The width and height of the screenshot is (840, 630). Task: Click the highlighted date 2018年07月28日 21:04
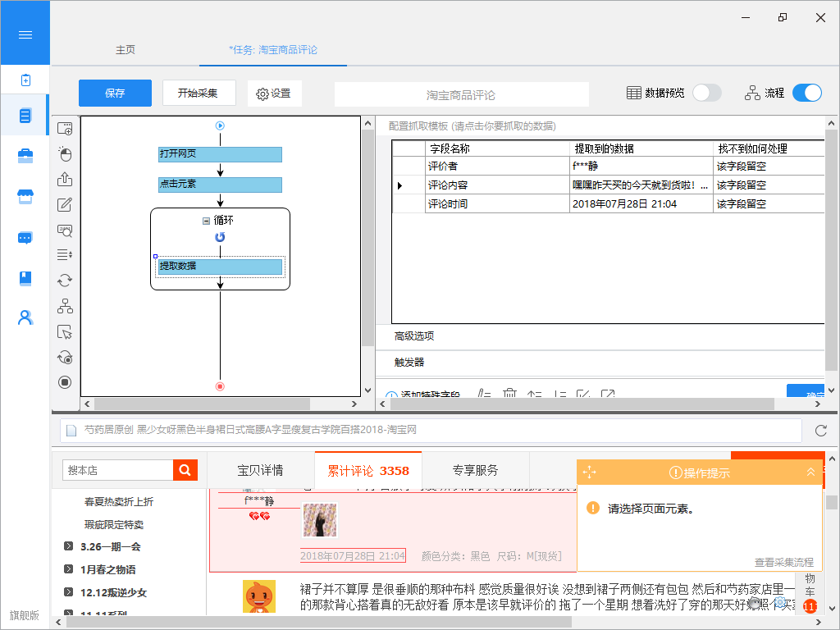click(x=353, y=555)
